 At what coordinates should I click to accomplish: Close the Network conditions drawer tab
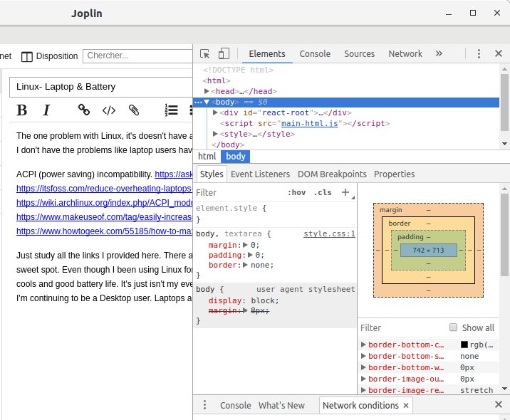(406, 405)
